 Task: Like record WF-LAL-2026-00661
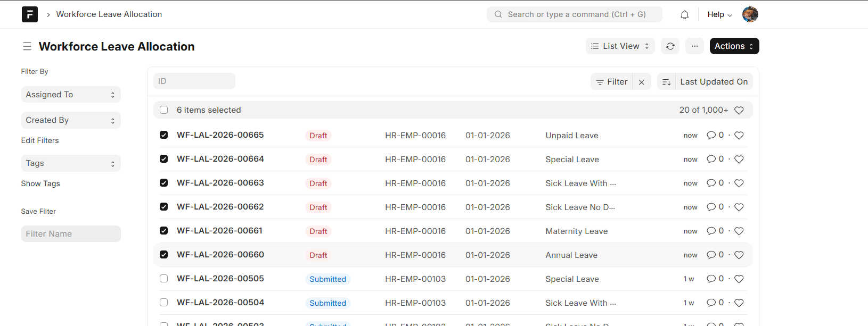click(739, 231)
